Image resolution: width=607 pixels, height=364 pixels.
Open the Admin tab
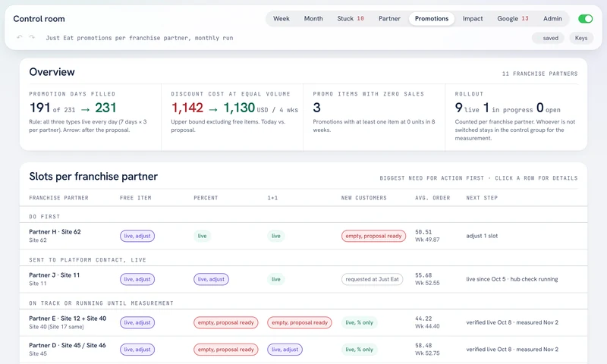coord(552,18)
